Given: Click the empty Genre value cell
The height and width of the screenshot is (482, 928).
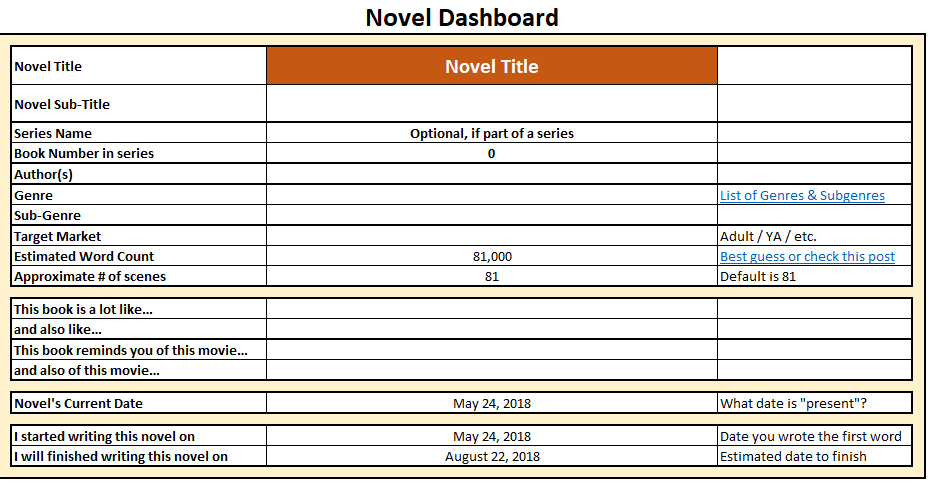Looking at the screenshot, I should click(491, 195).
